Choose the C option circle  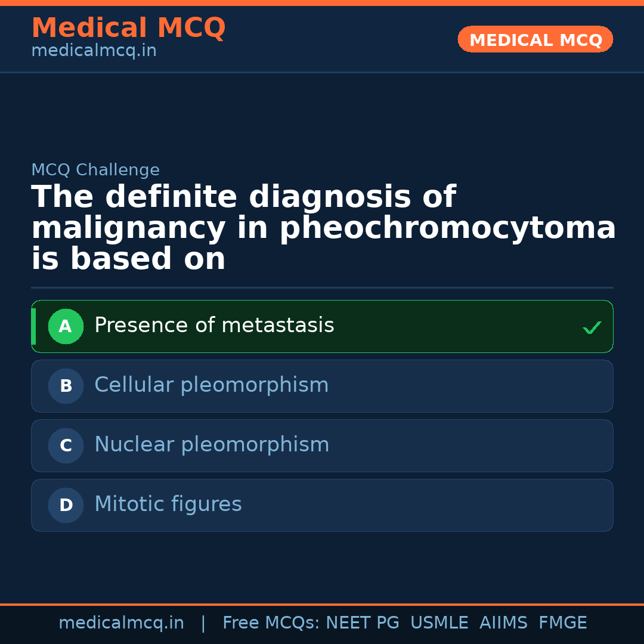pyautogui.click(x=66, y=445)
